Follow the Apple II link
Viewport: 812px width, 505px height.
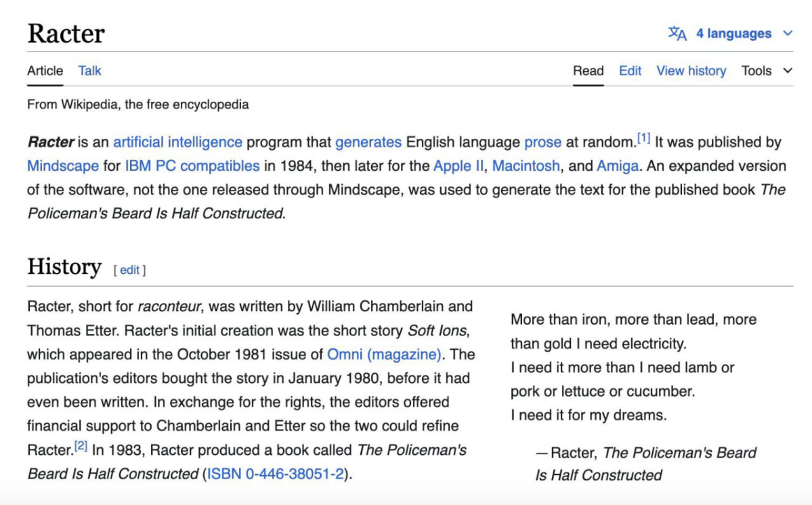coord(458,166)
